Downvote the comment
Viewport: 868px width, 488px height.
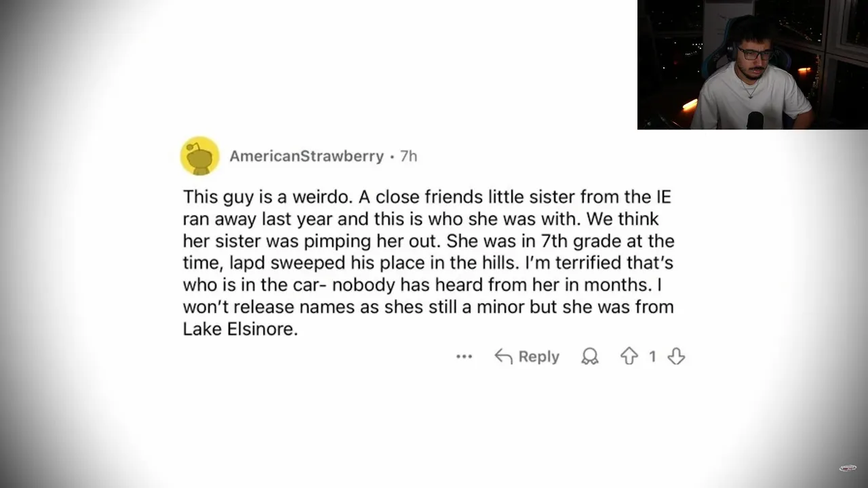pos(676,357)
